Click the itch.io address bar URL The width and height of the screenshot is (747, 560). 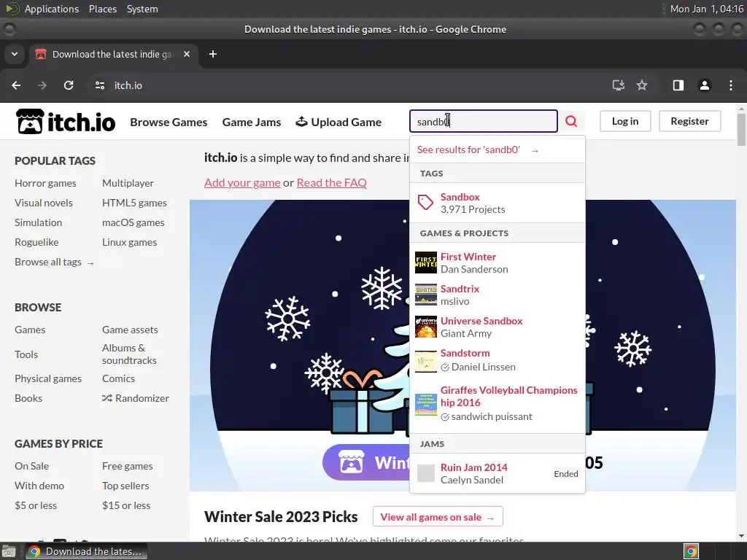point(128,85)
